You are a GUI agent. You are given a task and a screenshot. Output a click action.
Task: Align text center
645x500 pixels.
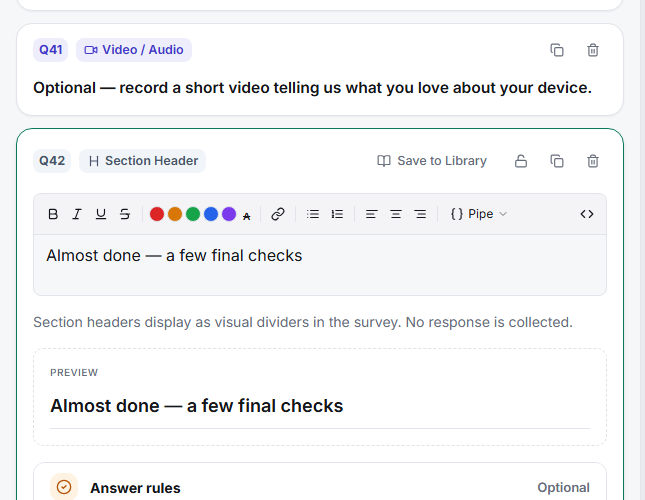coord(396,214)
